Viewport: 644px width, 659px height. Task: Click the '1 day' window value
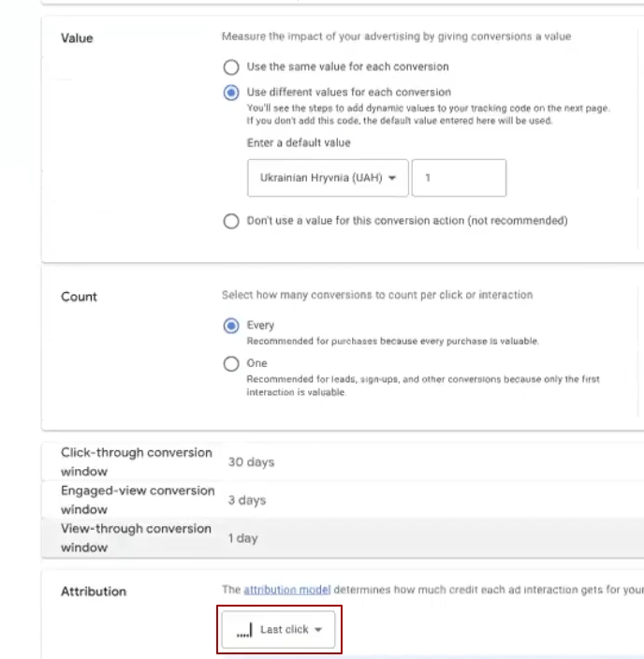click(242, 539)
